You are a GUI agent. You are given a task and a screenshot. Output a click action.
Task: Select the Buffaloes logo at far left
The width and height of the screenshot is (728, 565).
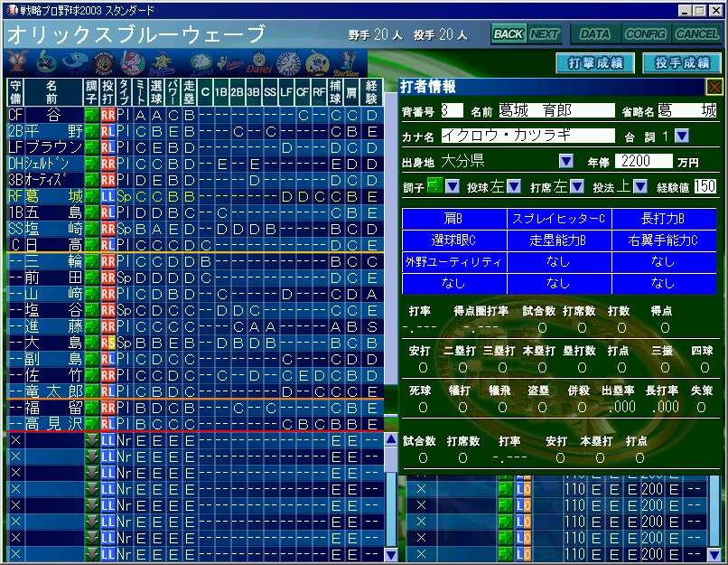pos(17,62)
